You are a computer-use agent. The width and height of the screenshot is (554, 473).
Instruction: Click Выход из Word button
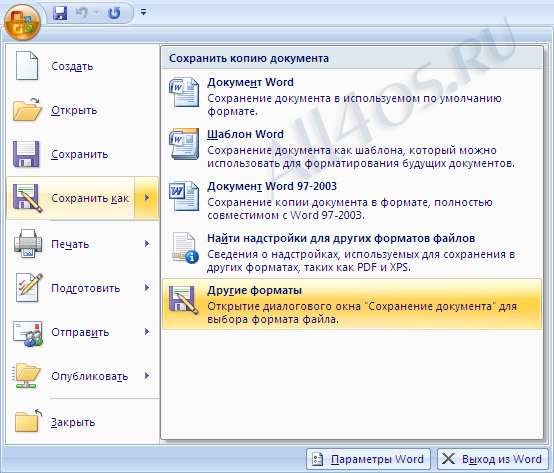493,459
